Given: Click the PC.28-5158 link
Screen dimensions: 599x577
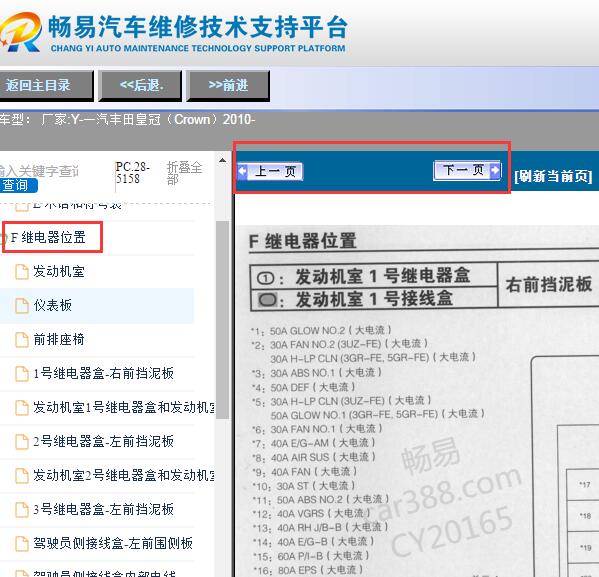Looking at the screenshot, I should [132, 173].
